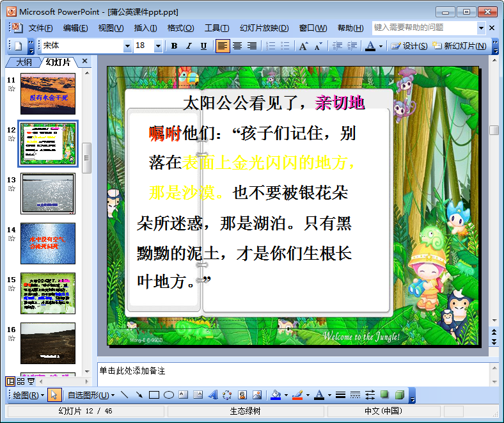Open the 自选图形 (AutoShapes) menu

click(x=91, y=395)
